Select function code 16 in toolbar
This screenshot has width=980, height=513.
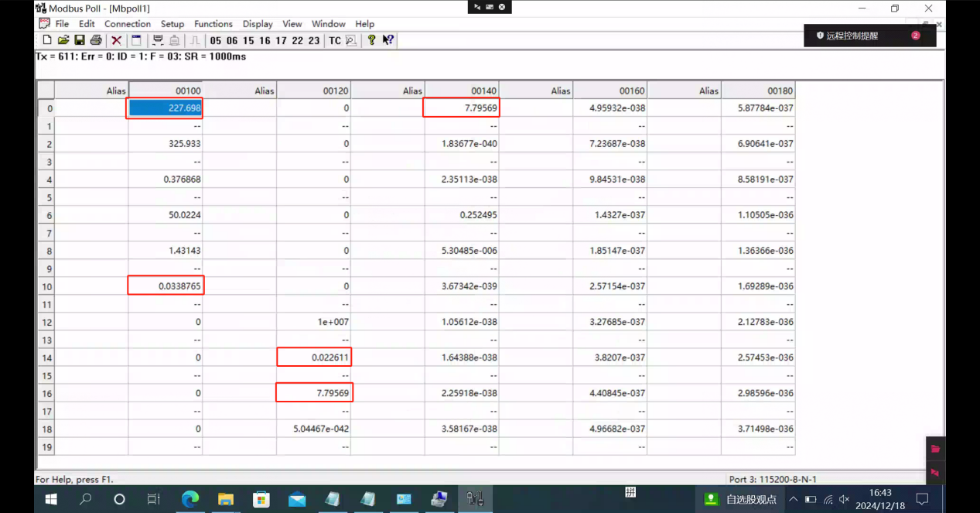point(265,41)
